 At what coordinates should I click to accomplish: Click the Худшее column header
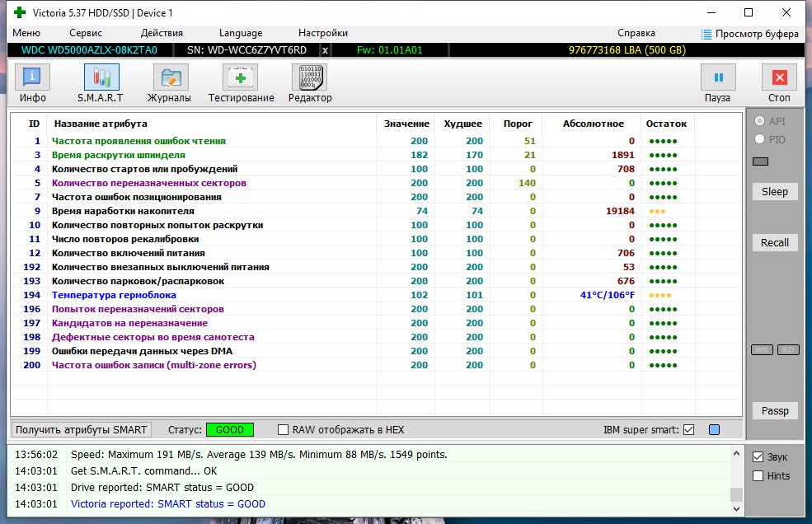(462, 124)
